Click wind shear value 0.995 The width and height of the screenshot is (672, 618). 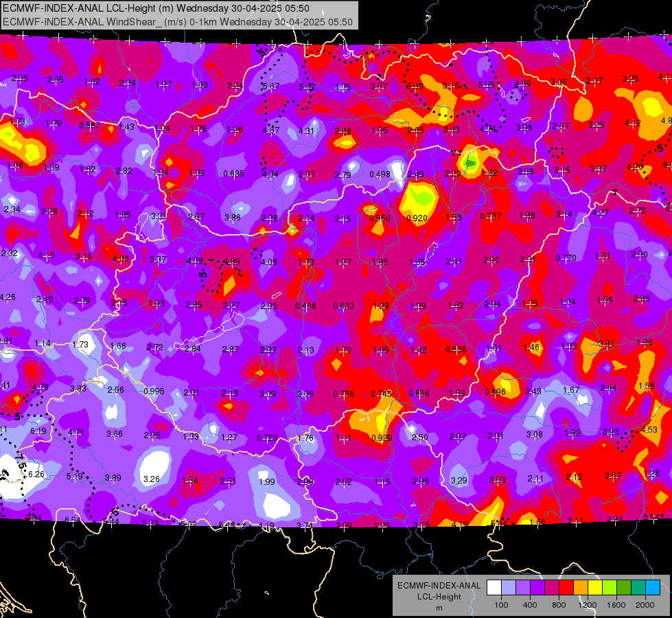[154, 391]
